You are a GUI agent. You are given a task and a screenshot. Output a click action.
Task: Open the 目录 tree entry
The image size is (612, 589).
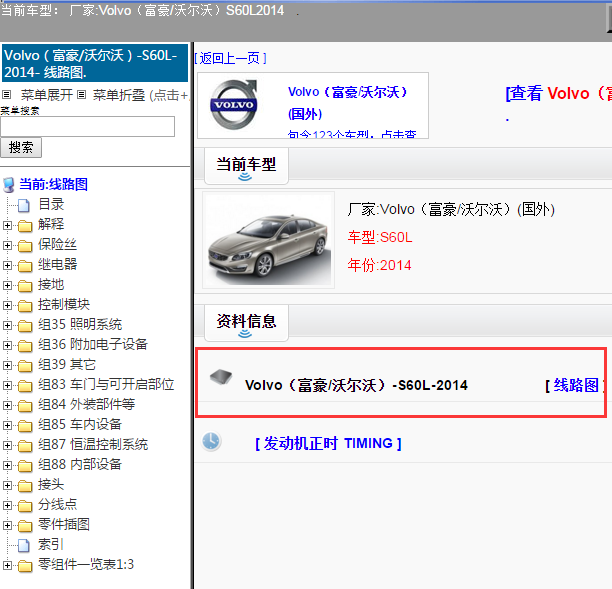tap(51, 204)
